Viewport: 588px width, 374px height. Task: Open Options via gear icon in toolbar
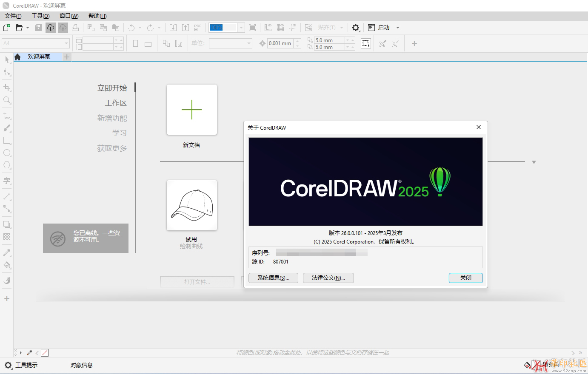[x=356, y=28]
